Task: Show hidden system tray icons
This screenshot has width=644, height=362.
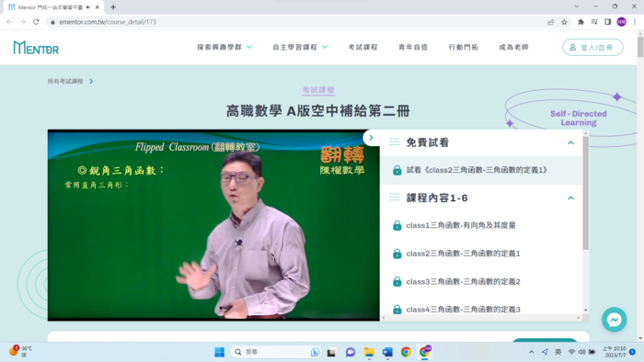Action: pyautogui.click(x=532, y=352)
